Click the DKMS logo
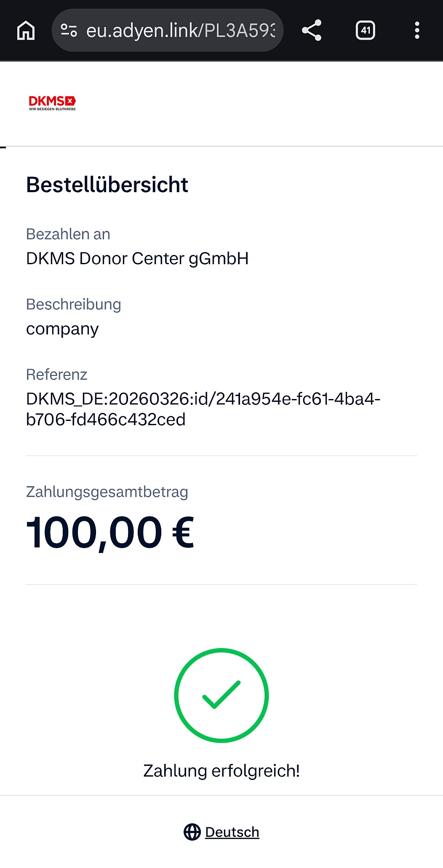The image size is (443, 868). 52,103
